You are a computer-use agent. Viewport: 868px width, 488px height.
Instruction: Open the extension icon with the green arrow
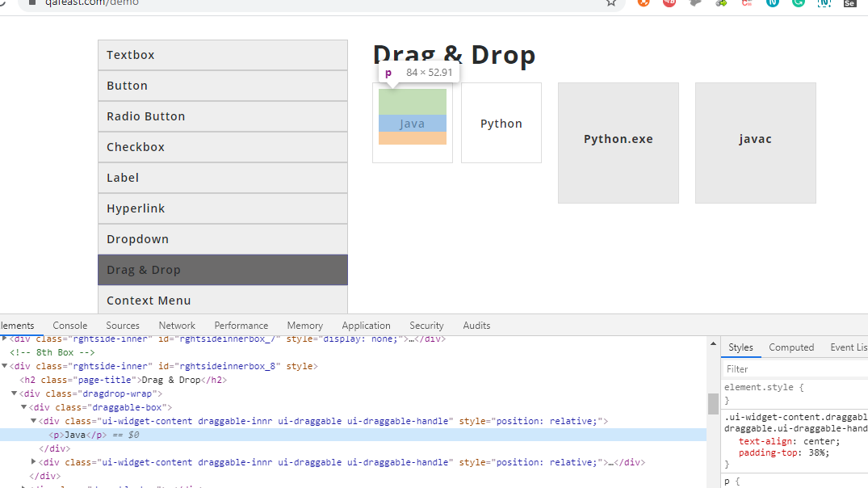(x=721, y=2)
